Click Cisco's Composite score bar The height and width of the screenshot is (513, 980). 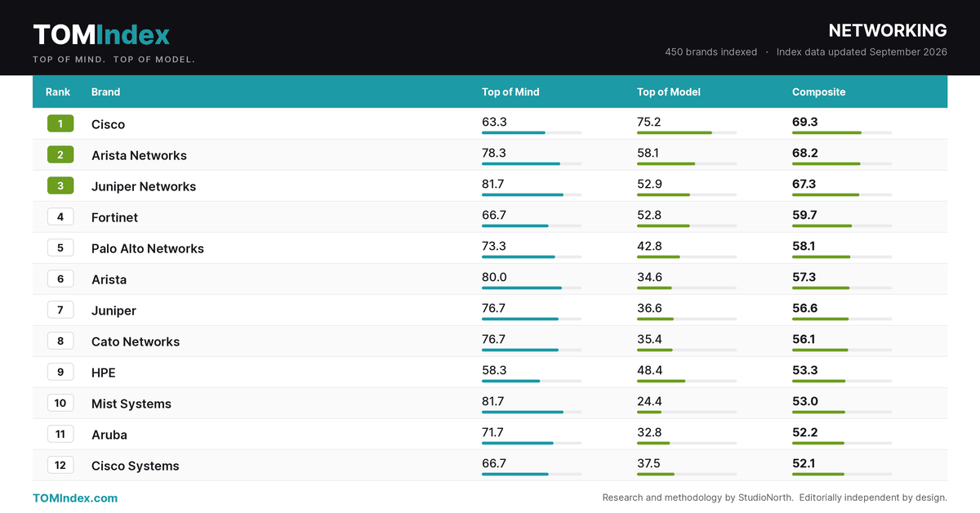(x=842, y=132)
